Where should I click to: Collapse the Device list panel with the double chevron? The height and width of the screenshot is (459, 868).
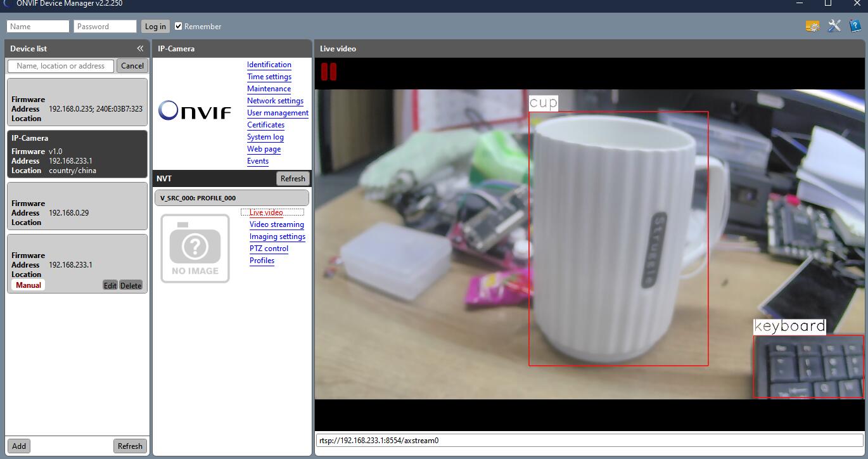point(140,48)
